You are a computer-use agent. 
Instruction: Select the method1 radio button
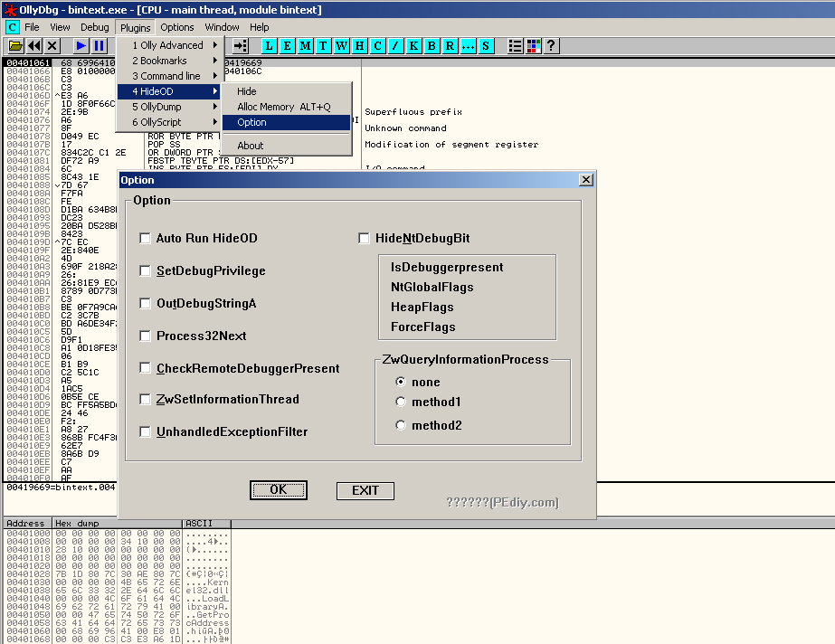[401, 402]
